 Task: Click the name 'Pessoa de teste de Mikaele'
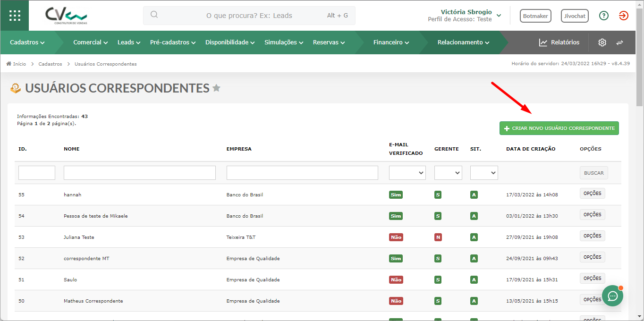pos(96,216)
